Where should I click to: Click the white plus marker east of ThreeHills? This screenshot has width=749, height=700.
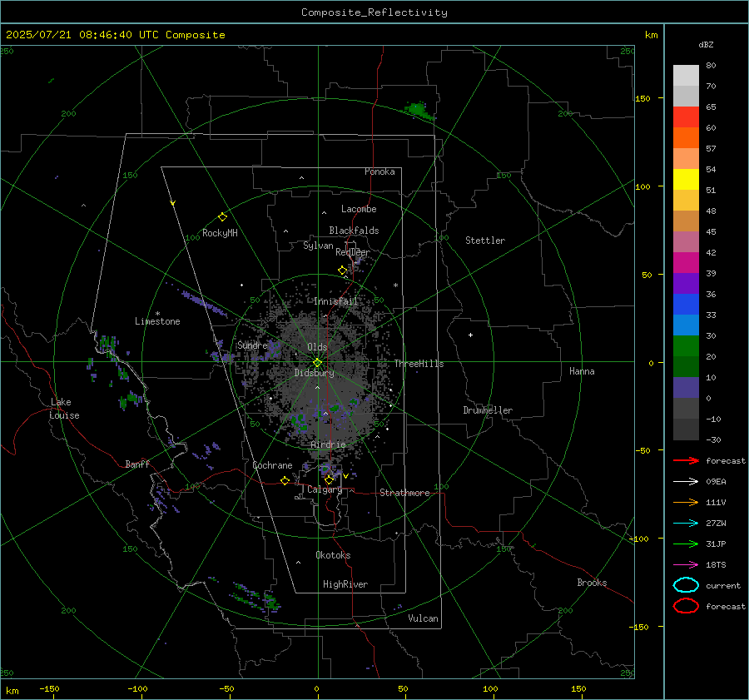pos(470,335)
